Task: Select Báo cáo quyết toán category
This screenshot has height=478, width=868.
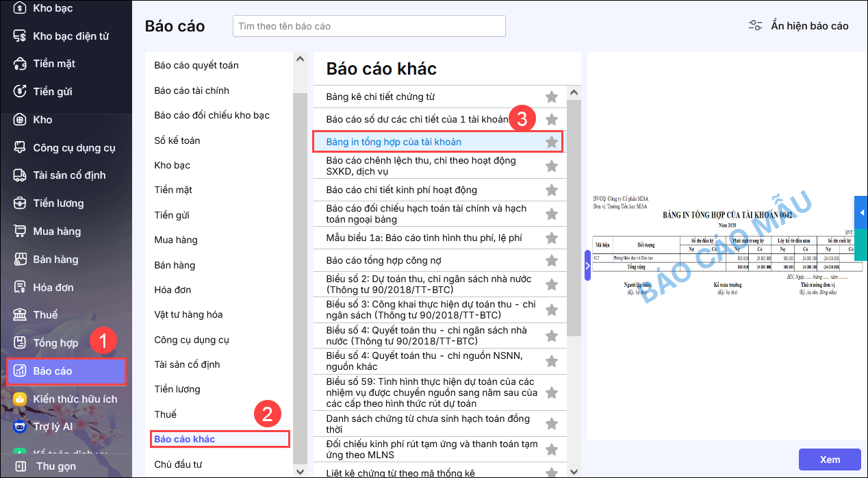Action: pos(196,66)
